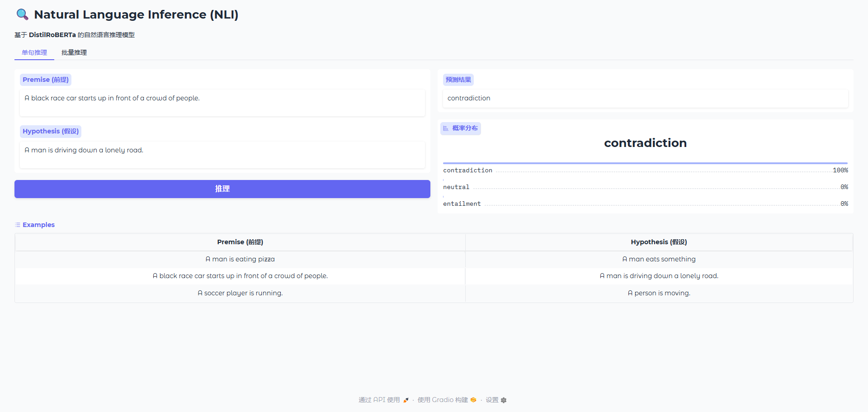Switch to the 单句推理 tab
This screenshot has width=868, height=412.
[34, 52]
